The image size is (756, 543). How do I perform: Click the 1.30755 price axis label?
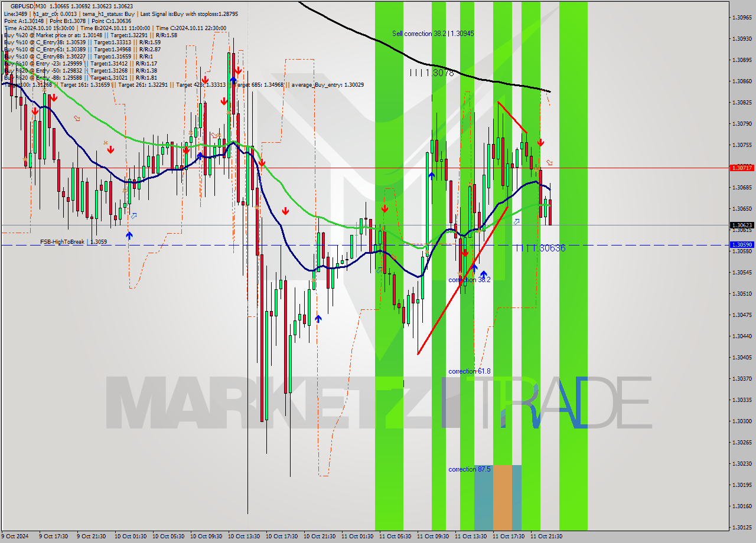coord(741,145)
